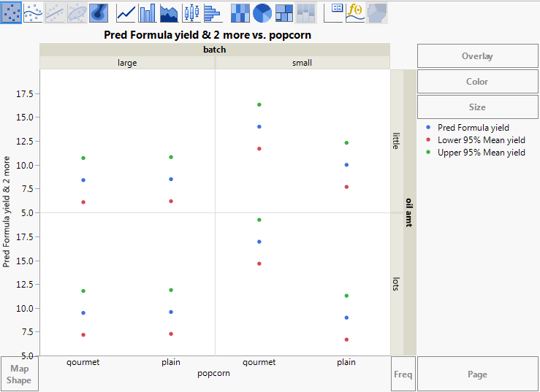Select the Heatmap icon

coord(240,12)
